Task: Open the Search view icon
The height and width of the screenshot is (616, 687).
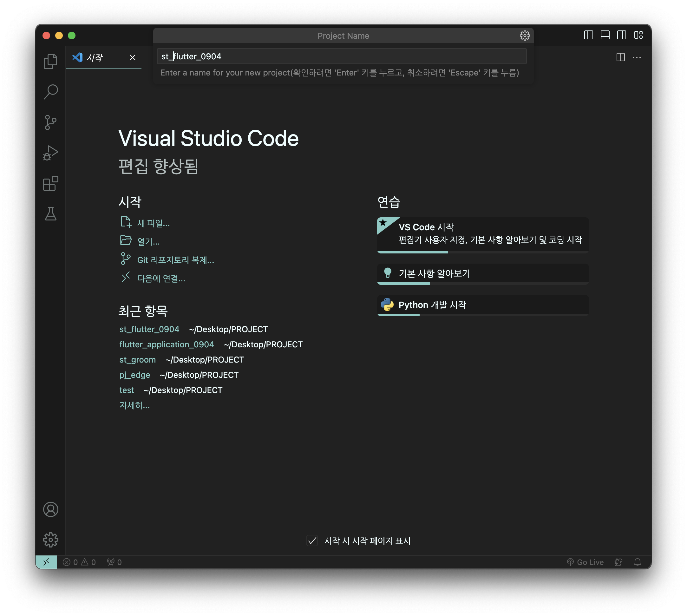Action: click(50, 92)
